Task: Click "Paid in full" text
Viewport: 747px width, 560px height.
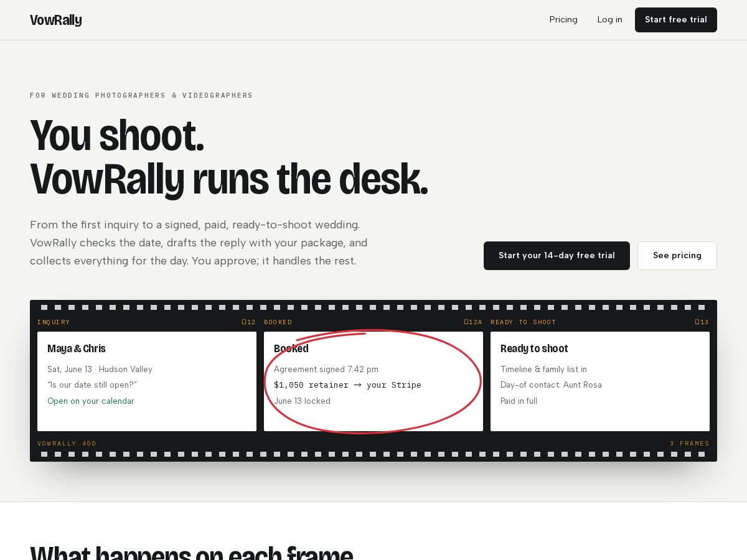Action: tap(519, 401)
